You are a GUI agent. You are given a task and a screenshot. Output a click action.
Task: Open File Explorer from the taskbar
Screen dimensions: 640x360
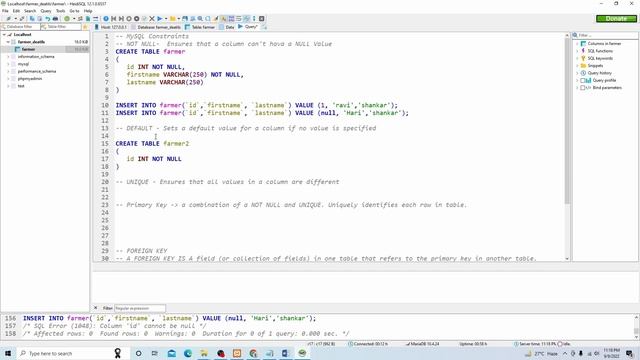click(204, 353)
